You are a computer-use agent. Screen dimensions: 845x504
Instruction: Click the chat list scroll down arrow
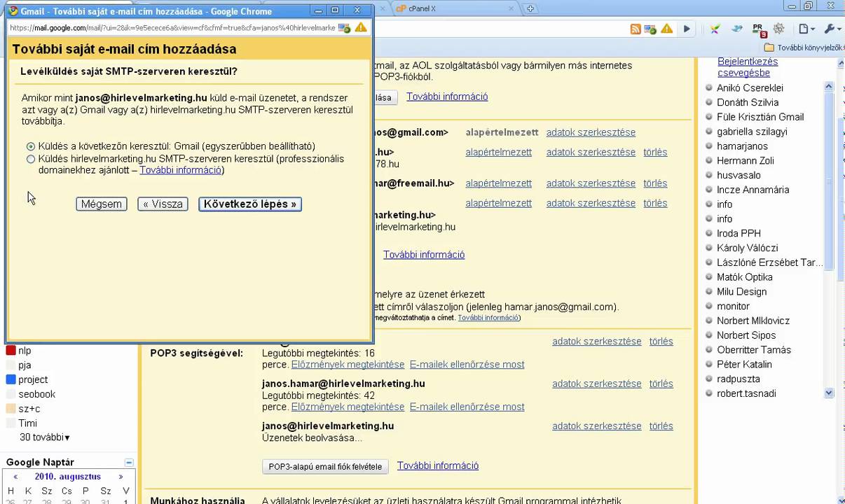point(829,393)
